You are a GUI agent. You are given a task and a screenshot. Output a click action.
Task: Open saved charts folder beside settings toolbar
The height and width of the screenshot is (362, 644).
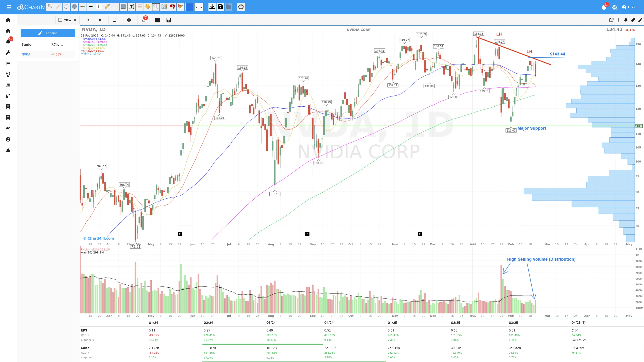[158, 20]
